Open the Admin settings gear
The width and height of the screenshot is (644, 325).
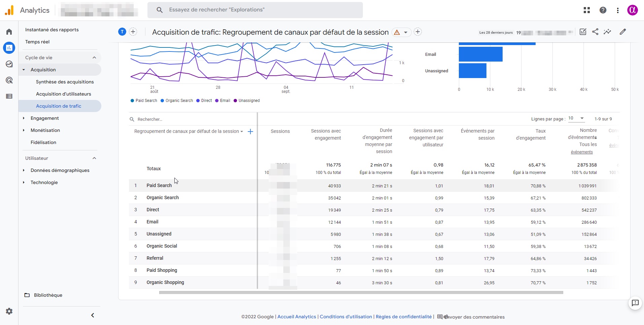coord(9,311)
